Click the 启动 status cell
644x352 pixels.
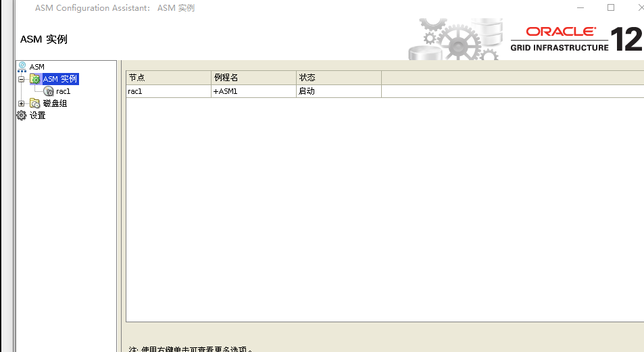(339, 91)
